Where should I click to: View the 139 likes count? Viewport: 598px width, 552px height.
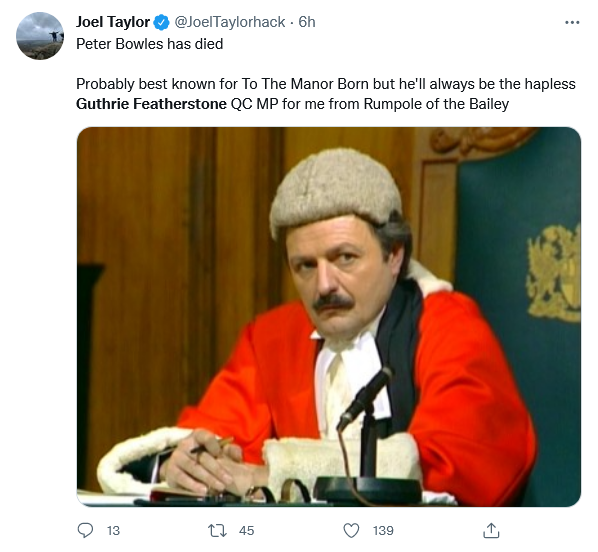click(383, 531)
